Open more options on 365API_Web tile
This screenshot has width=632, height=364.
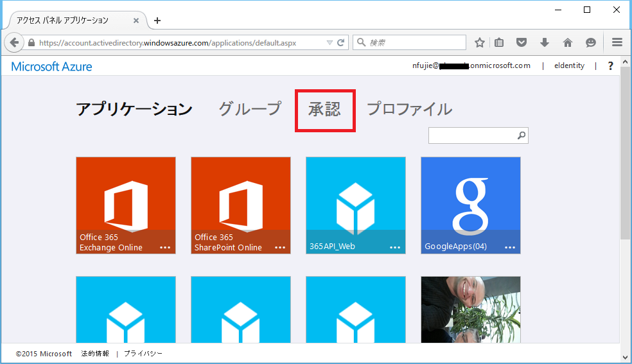pos(395,248)
